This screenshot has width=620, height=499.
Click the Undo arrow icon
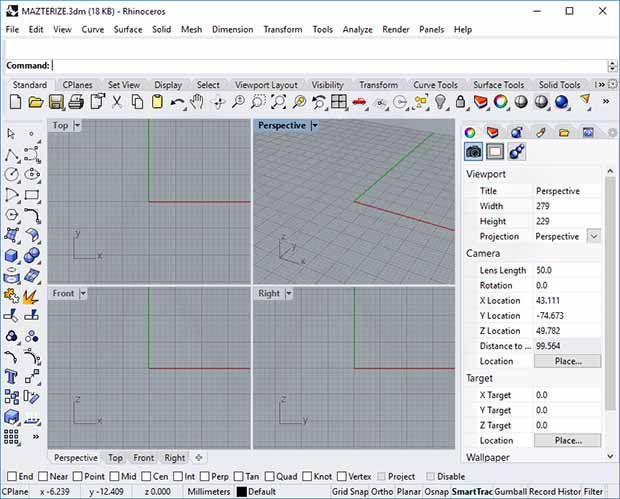(178, 102)
